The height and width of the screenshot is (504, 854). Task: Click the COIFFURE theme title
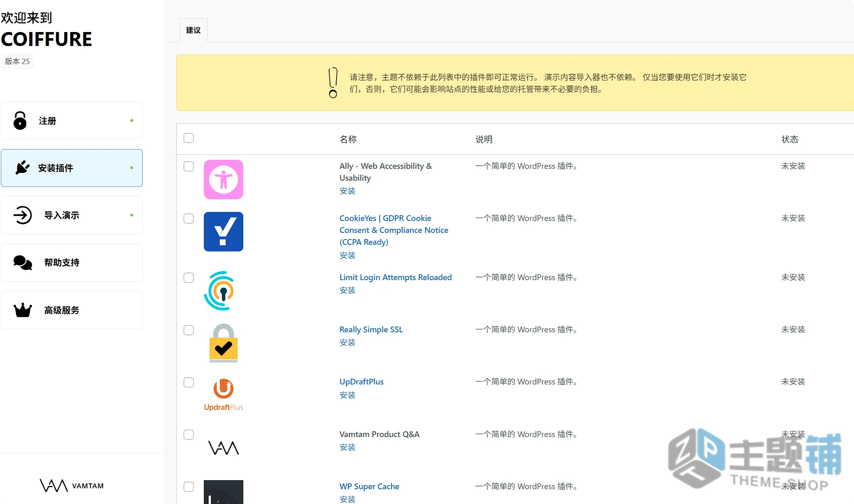[46, 39]
